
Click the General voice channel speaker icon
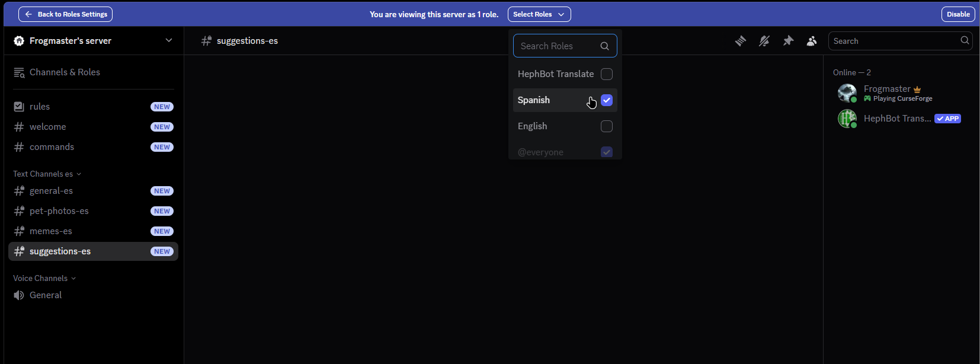click(19, 295)
